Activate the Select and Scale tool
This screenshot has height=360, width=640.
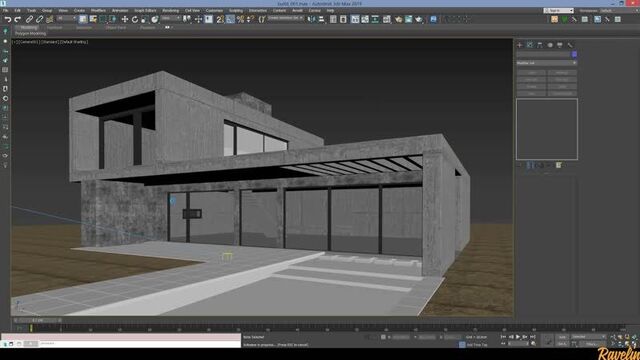click(x=144, y=19)
